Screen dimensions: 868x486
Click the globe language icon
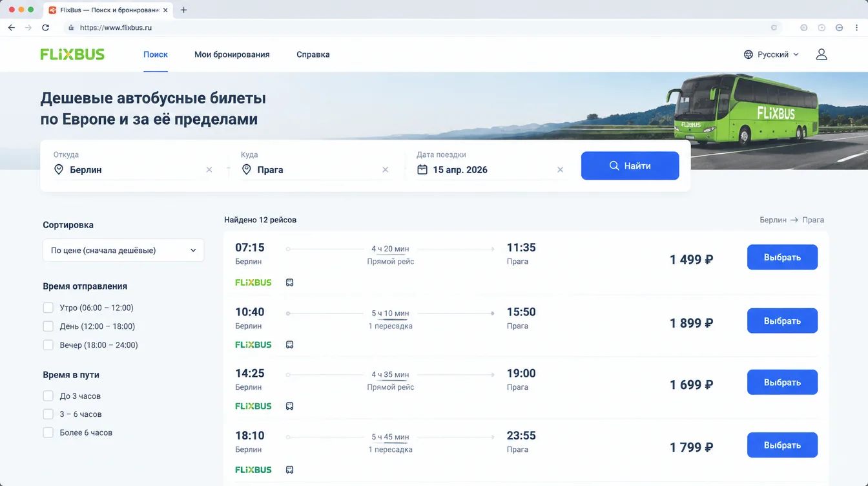749,54
